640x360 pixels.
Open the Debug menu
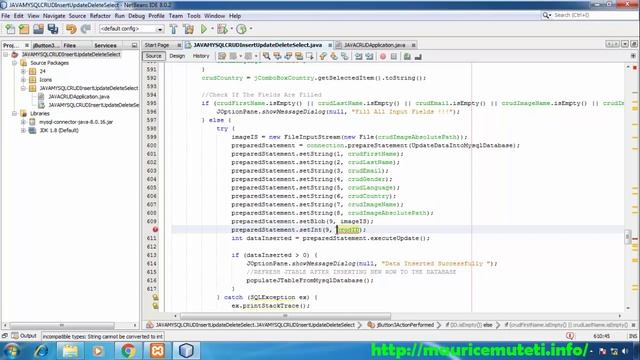[136, 16]
